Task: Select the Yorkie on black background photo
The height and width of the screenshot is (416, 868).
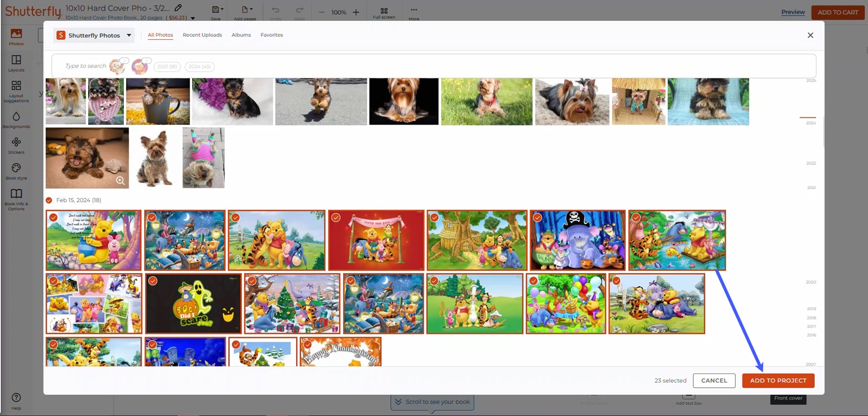Action: [403, 101]
